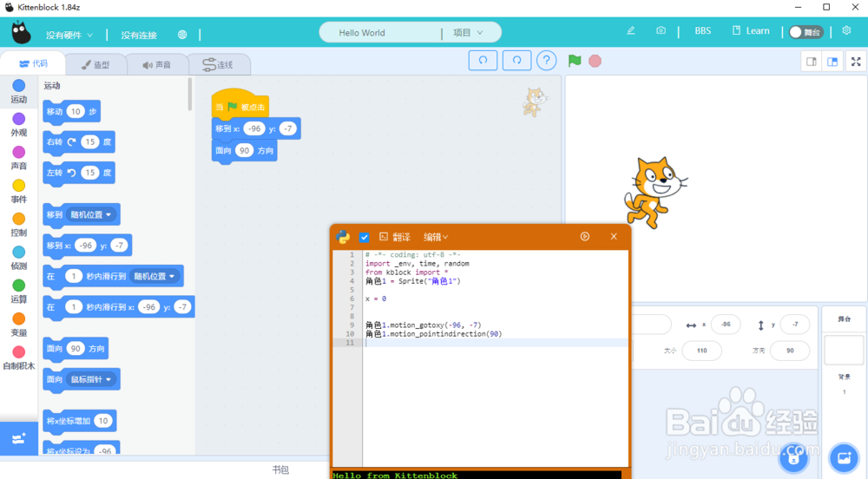The width and height of the screenshot is (868, 479).
Task: Click code line 10 motion_pointindirection text
Action: pyautogui.click(x=433, y=334)
